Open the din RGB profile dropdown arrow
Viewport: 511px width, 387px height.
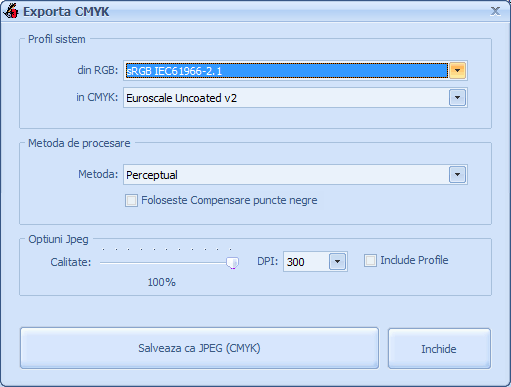pyautogui.click(x=457, y=71)
